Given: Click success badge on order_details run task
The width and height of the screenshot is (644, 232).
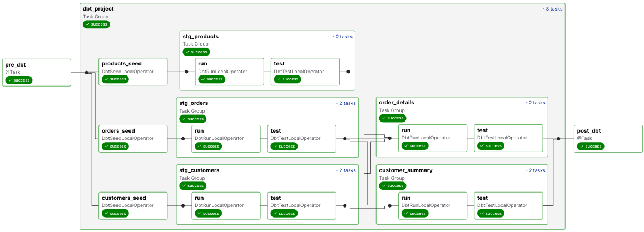Looking at the screenshot, I should point(415,145).
